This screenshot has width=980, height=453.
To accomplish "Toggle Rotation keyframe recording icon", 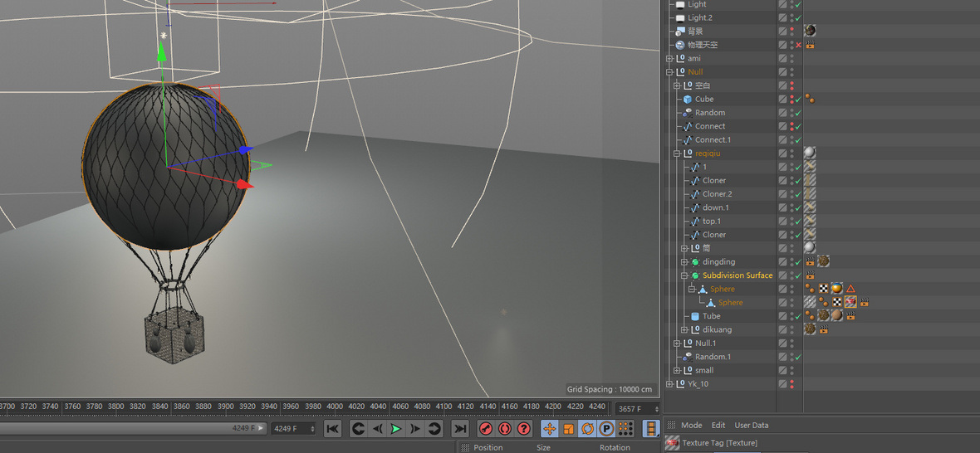I will click(x=587, y=428).
